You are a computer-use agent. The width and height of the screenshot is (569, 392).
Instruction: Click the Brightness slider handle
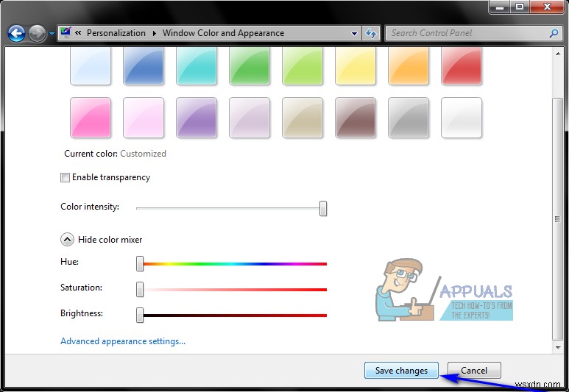point(140,315)
